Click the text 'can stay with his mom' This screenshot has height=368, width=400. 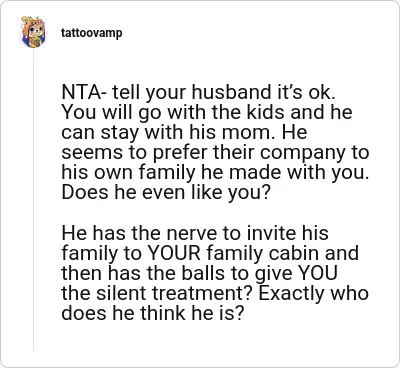(169, 133)
